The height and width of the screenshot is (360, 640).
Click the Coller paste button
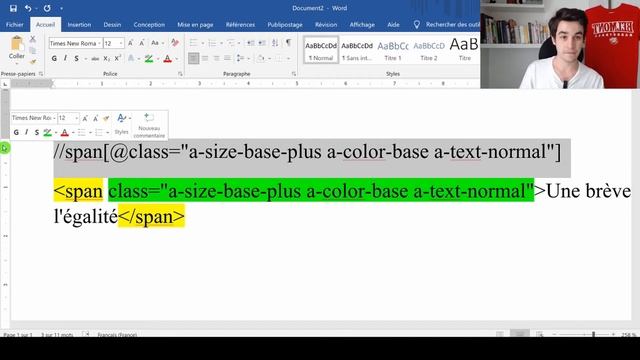(x=17, y=50)
